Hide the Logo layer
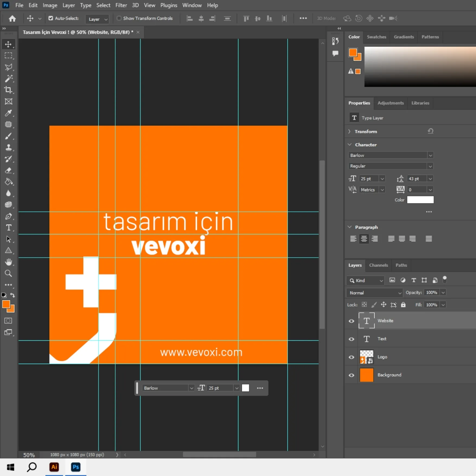Image resolution: width=476 pixels, height=476 pixels. [351, 357]
